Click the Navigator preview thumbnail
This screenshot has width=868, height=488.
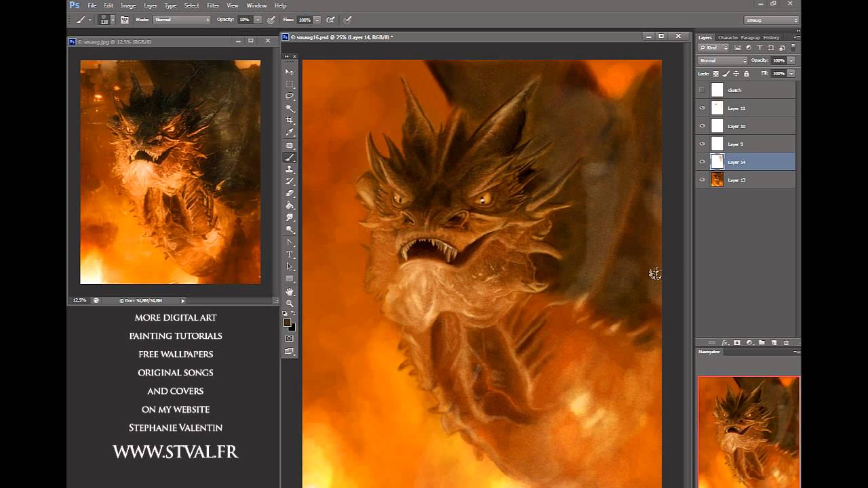(749, 432)
